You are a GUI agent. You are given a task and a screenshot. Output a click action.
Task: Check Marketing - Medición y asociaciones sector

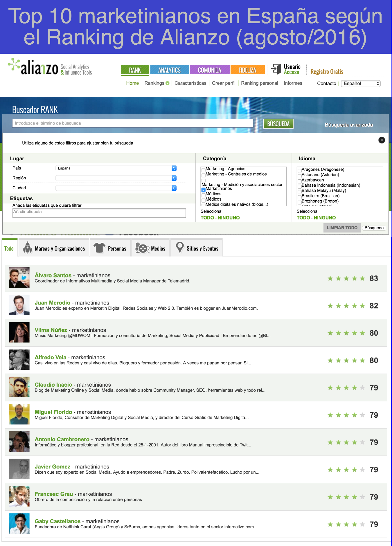204,181
